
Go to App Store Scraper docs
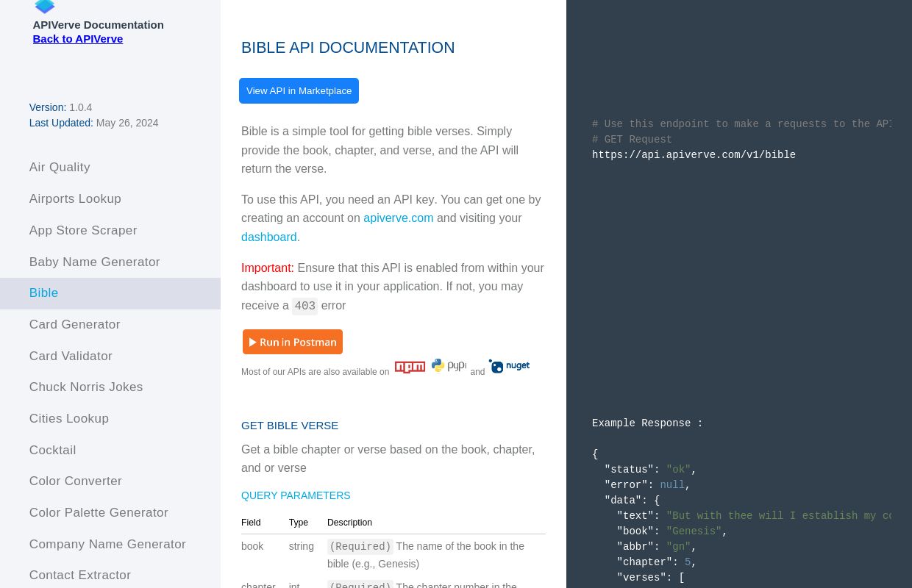pyautogui.click(x=110, y=231)
